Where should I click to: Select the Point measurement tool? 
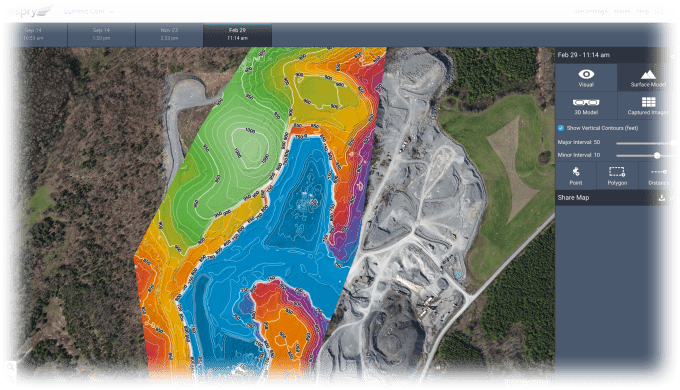(x=575, y=176)
